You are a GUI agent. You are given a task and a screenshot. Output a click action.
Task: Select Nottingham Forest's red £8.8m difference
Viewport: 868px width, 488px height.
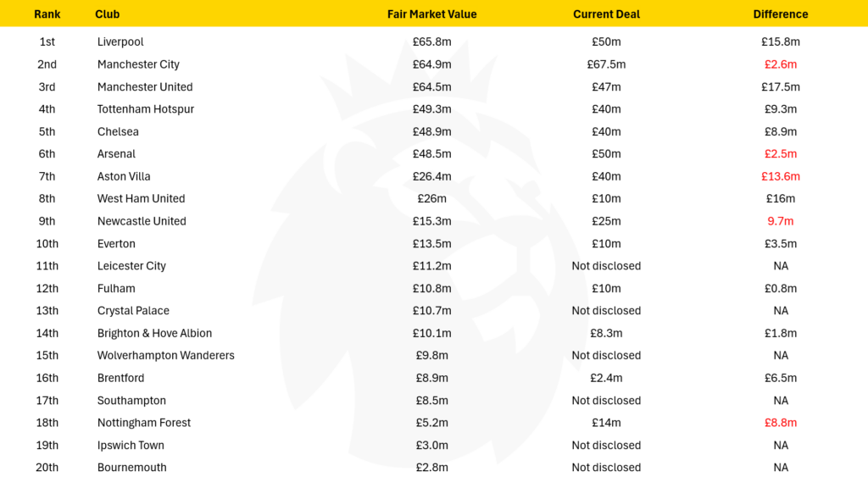pyautogui.click(x=781, y=423)
